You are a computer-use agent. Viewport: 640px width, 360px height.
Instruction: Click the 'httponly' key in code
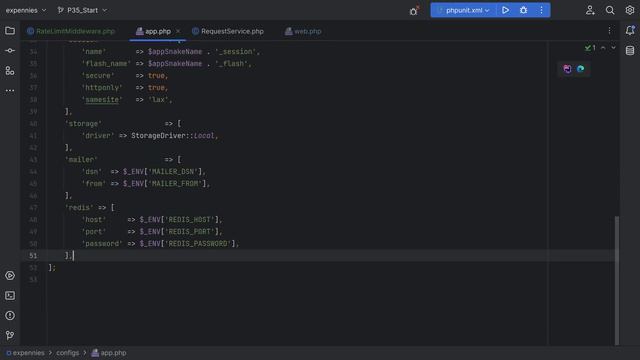[x=102, y=88]
